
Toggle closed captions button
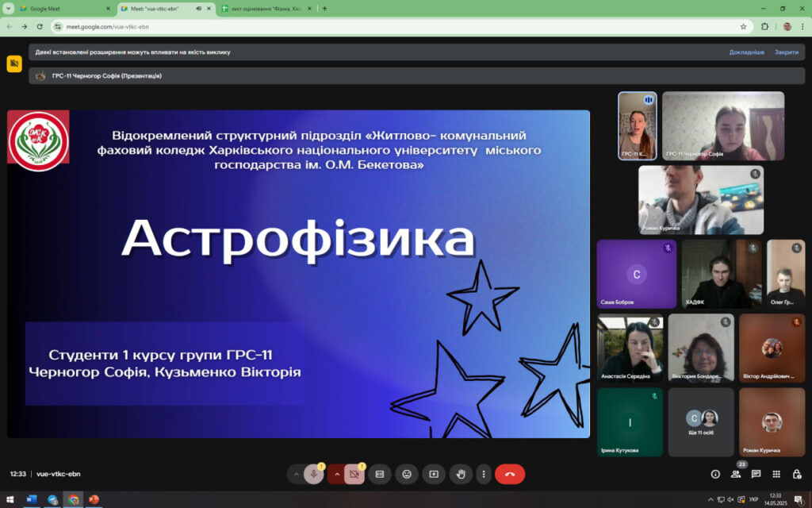pos(380,474)
